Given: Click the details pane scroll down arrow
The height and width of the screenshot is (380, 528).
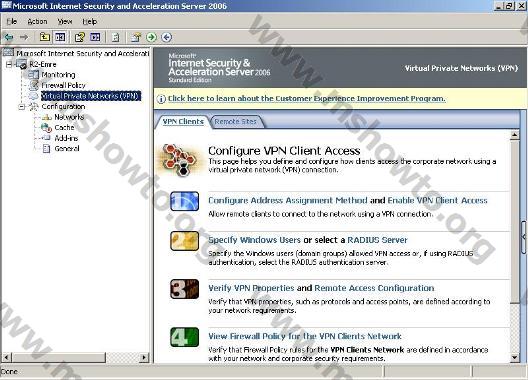Looking at the screenshot, I should [514, 357].
